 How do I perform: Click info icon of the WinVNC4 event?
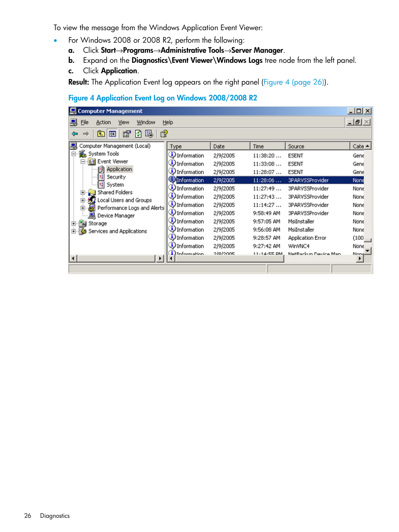(x=172, y=246)
